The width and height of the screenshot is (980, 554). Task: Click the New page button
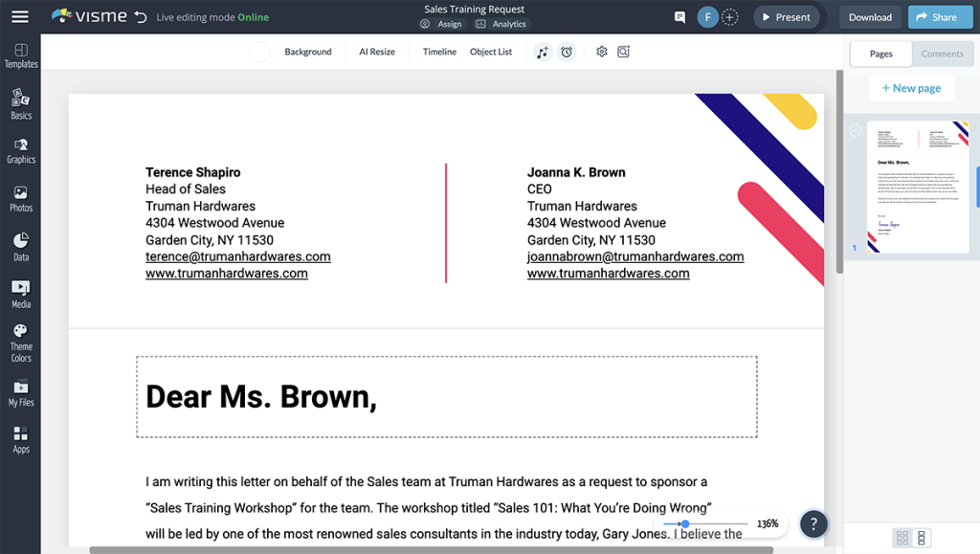[x=910, y=87]
